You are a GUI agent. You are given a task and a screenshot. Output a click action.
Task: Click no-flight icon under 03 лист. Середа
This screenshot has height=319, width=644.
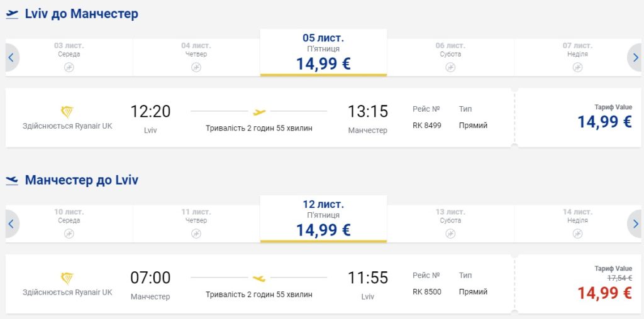pyautogui.click(x=69, y=67)
